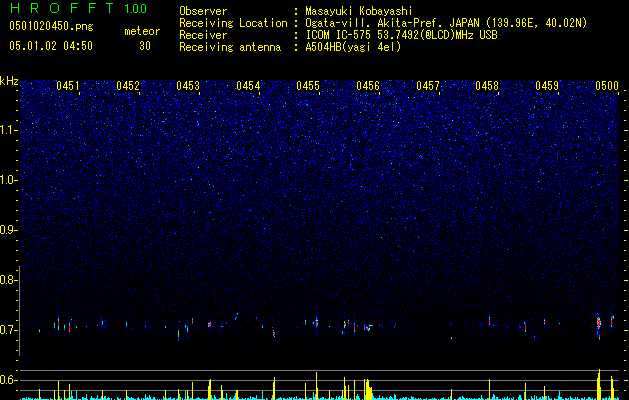Click the 1.1 frequency axis label
This screenshot has height=400, width=629.
8,130
